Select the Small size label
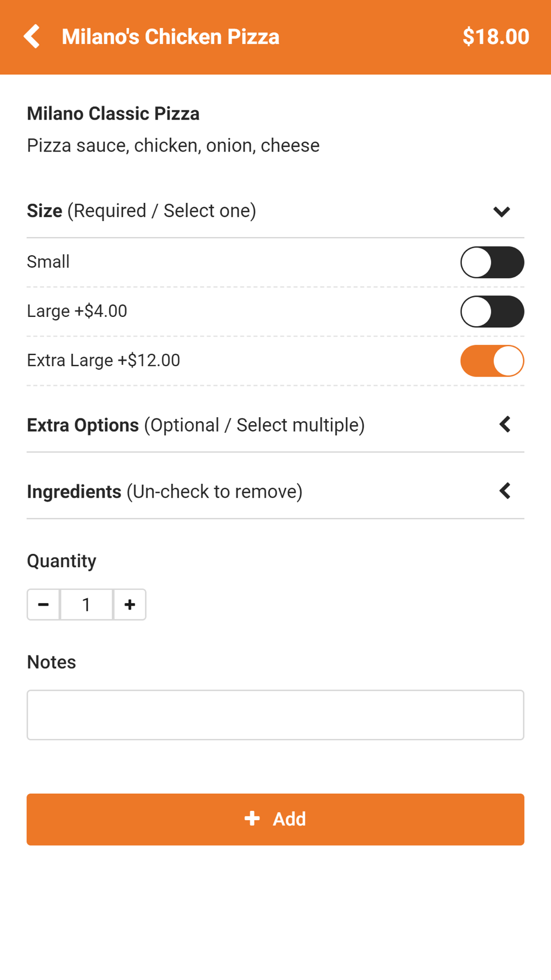This screenshot has width=551, height=980. [x=48, y=262]
